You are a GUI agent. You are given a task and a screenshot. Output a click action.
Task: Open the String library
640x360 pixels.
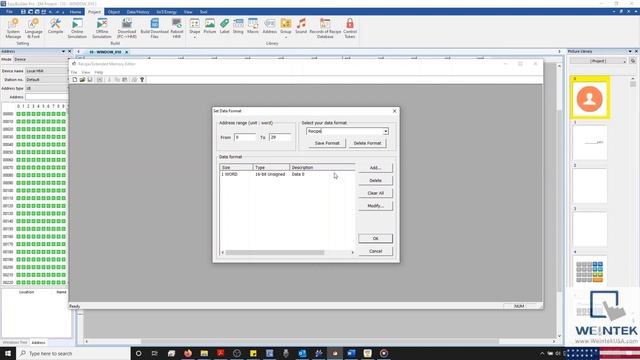(x=238, y=26)
